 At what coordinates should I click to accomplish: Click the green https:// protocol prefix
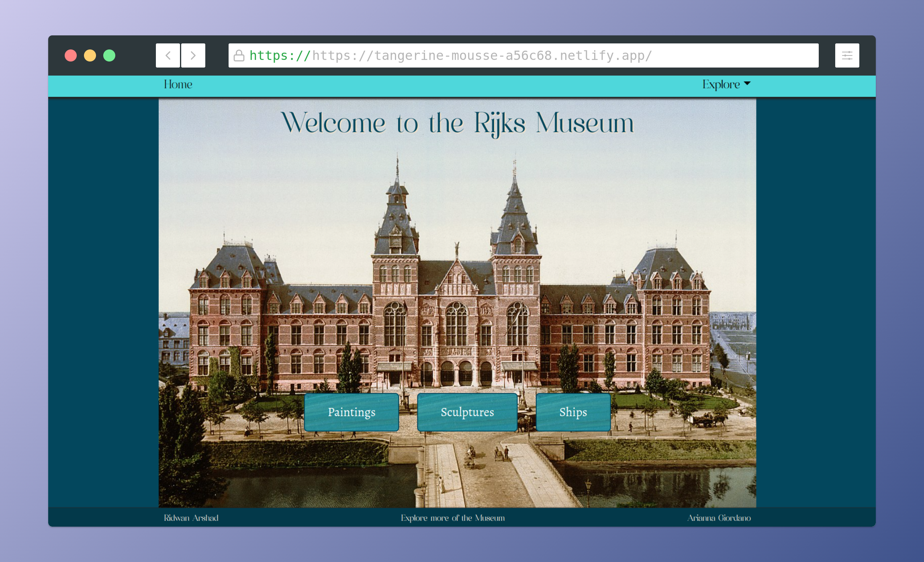pos(280,55)
